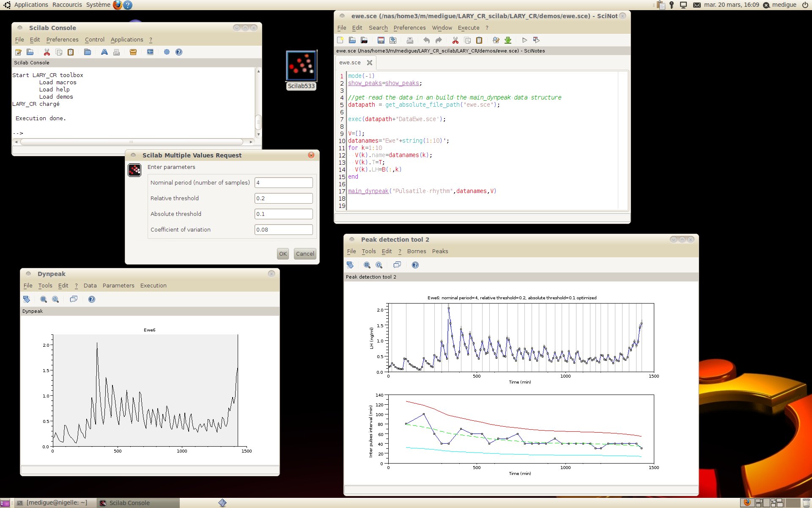Close the ewe.sce tab

370,63
